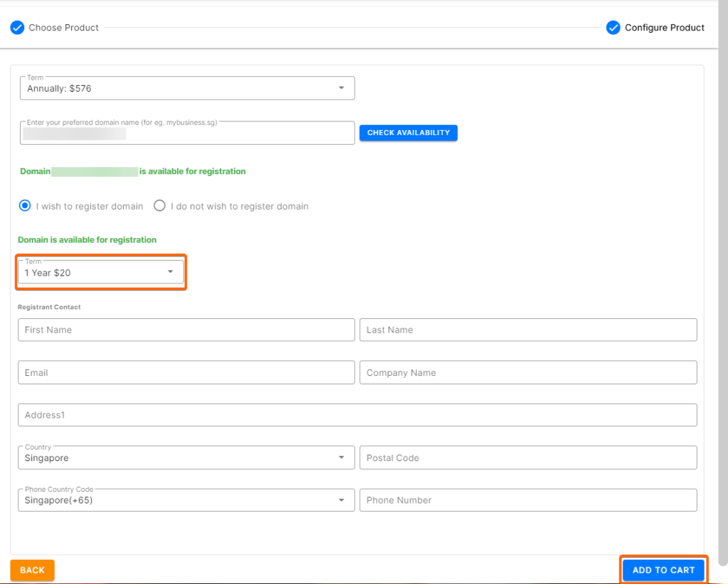Select 'I wish to register domain' radio
Image resolution: width=728 pixels, height=584 pixels.
[25, 205]
